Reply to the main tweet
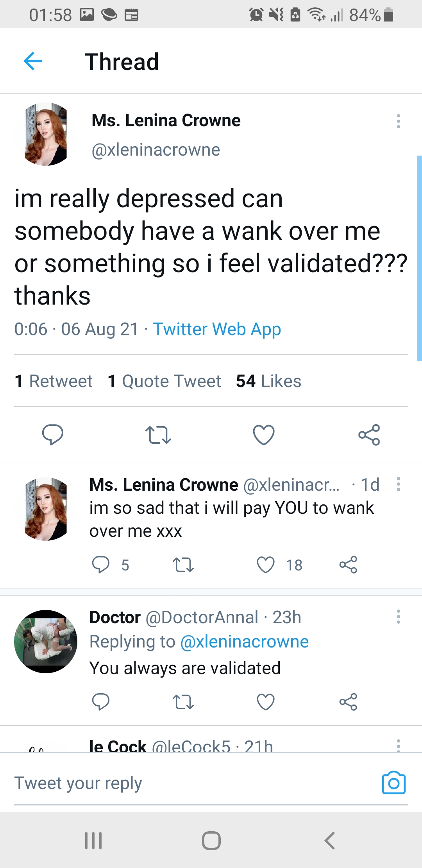The width and height of the screenshot is (422, 868). (53, 434)
